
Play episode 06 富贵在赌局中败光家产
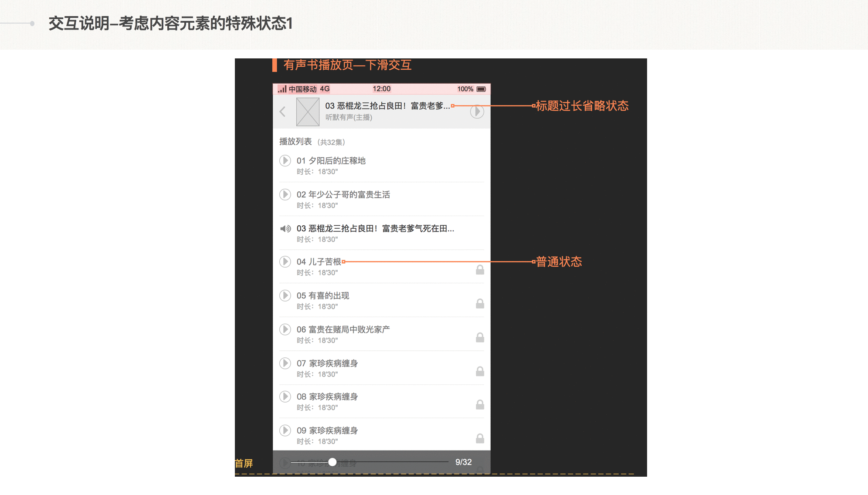point(285,329)
